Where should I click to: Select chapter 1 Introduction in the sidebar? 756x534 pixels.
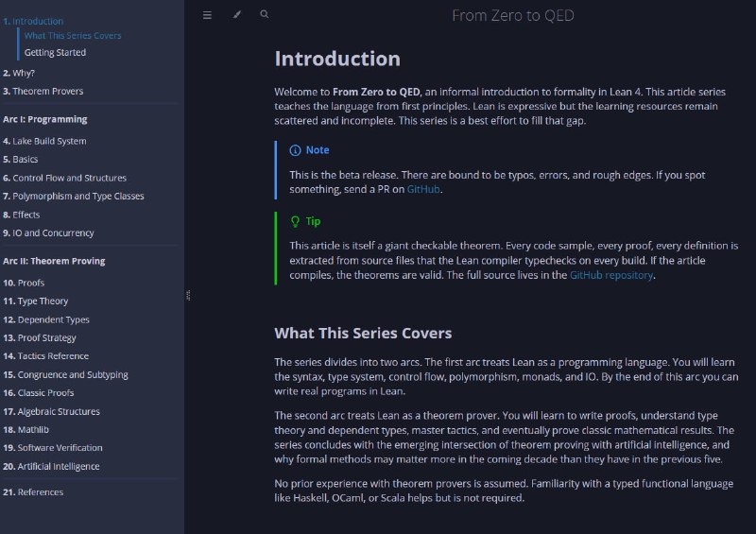pos(33,21)
